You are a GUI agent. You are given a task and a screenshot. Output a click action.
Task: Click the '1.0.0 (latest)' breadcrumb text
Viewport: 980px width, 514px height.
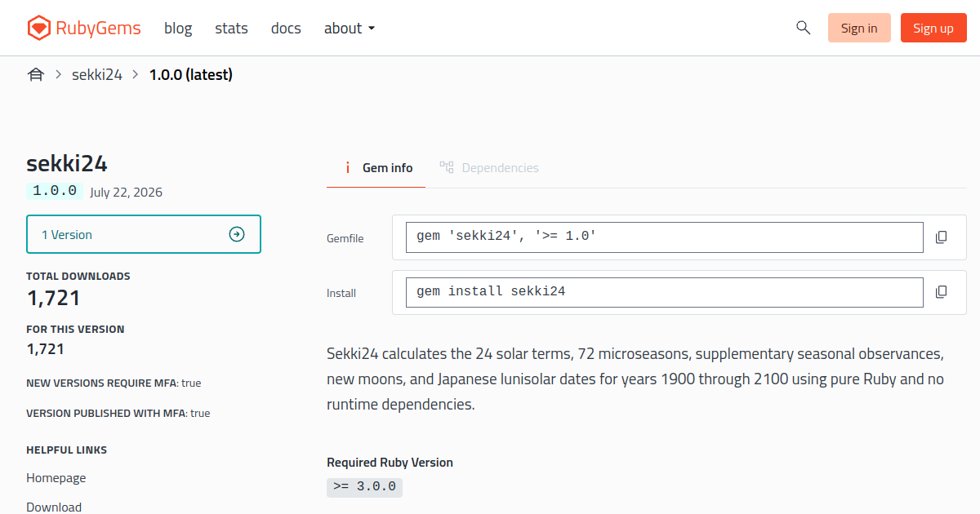click(x=190, y=75)
